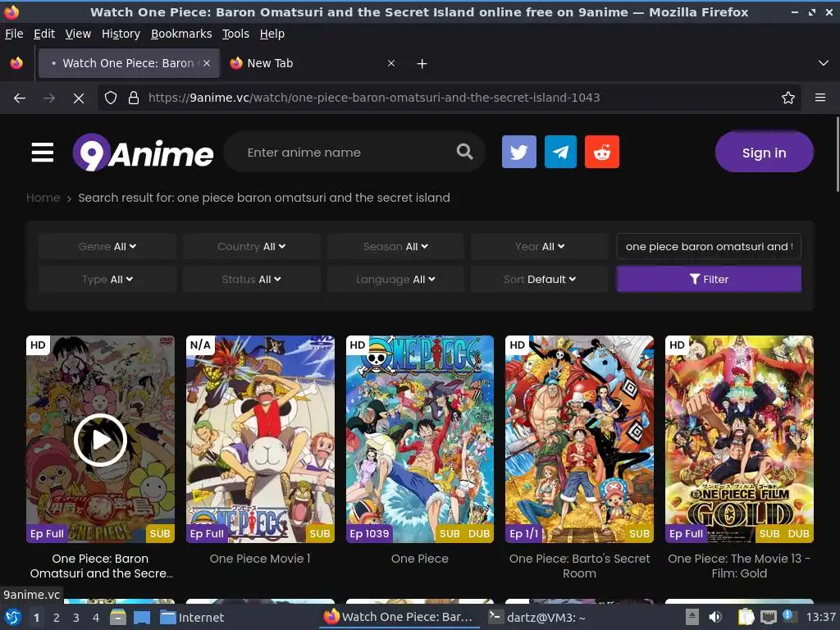Open the 9Anime hamburger side menu
Image resolution: width=840 pixels, height=630 pixels.
coord(43,152)
